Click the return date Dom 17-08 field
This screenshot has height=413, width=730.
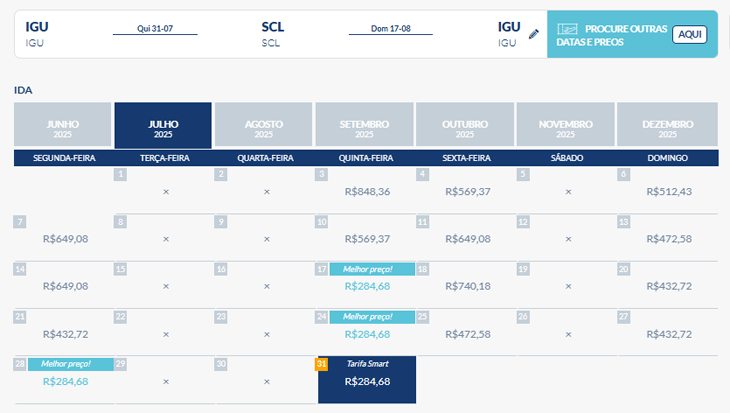click(x=390, y=30)
